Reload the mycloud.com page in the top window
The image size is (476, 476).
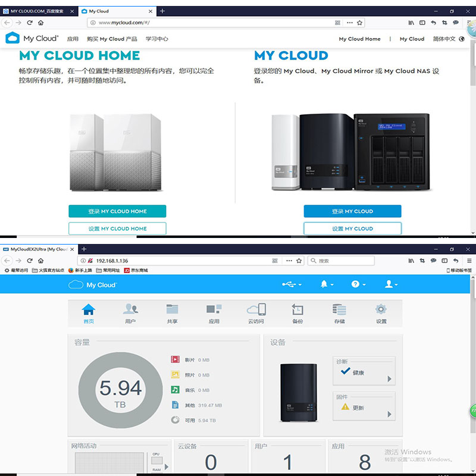pos(29,23)
